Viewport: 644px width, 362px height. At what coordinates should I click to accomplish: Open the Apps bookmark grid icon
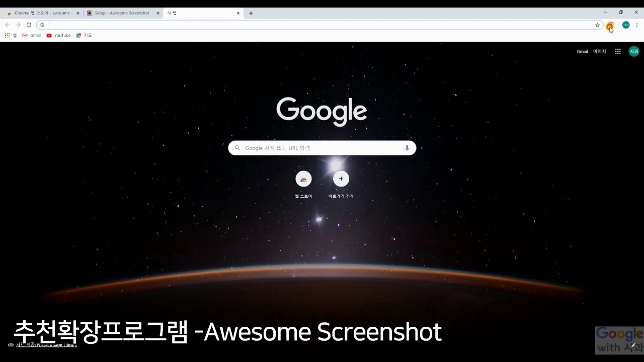pos(11,36)
